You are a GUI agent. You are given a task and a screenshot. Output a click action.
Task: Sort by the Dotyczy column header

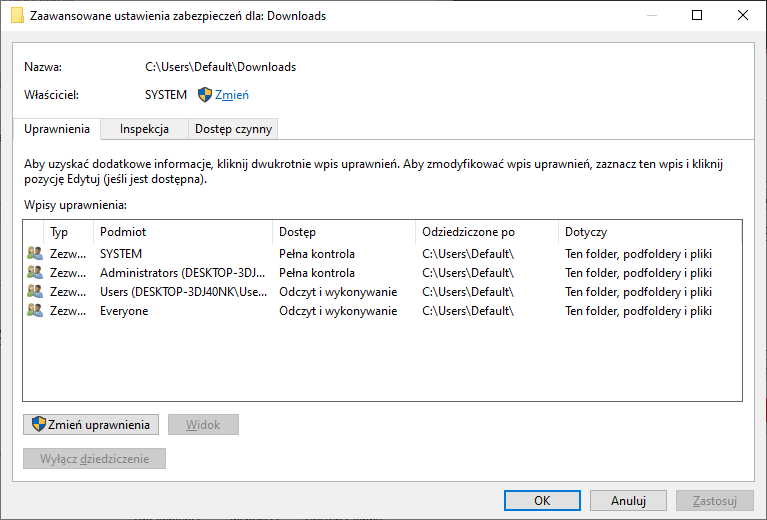pos(650,232)
